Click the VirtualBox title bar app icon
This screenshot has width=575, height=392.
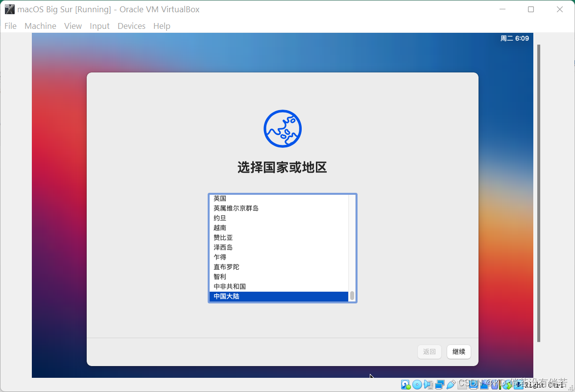coord(9,9)
